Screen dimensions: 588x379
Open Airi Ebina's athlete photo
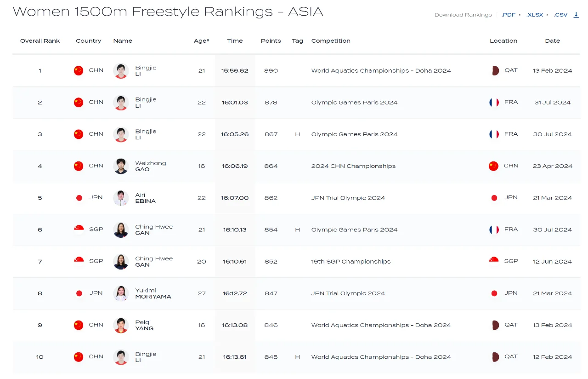click(121, 198)
